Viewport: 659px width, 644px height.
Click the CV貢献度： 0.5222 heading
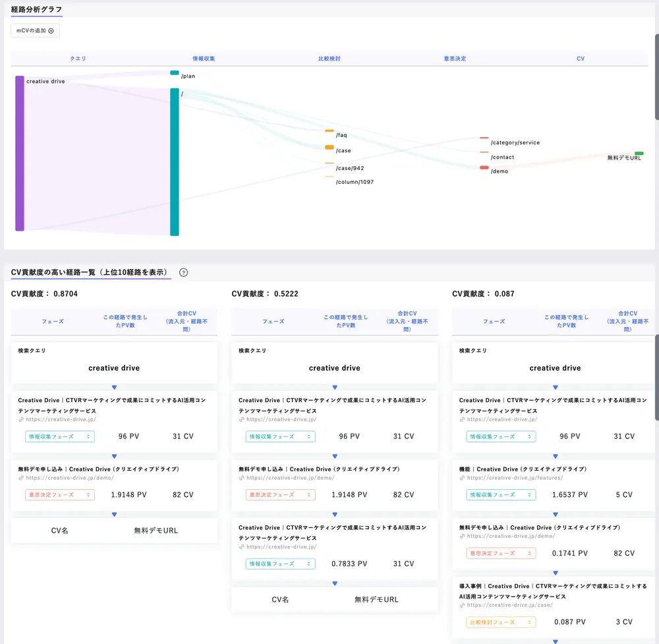(x=265, y=294)
